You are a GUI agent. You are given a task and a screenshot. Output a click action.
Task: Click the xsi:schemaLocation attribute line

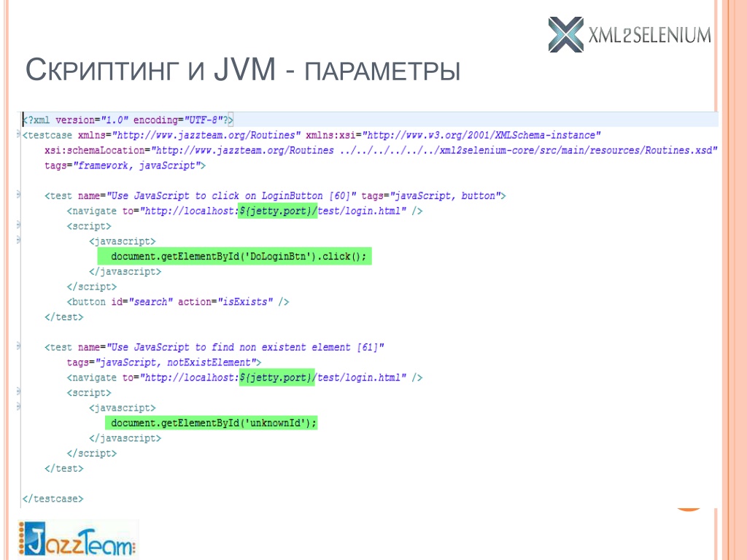(x=381, y=150)
